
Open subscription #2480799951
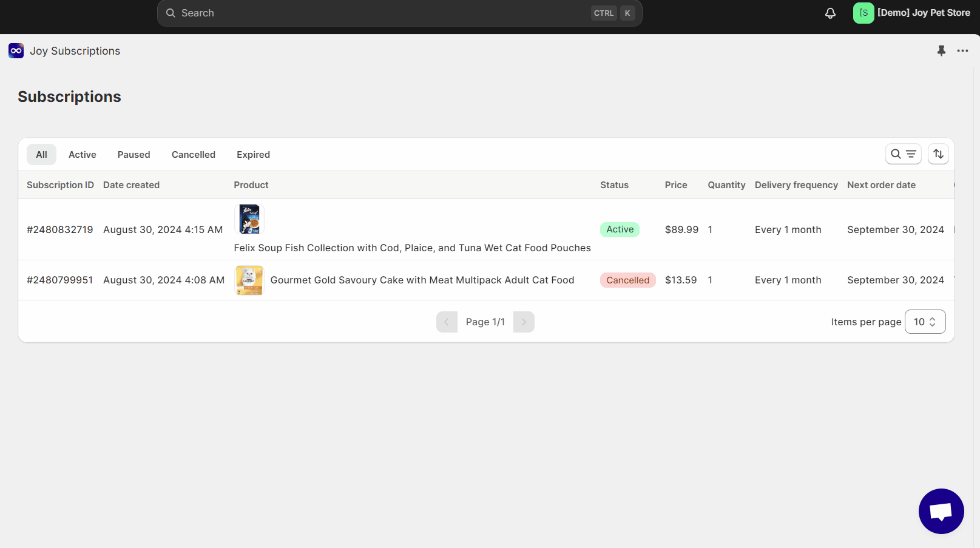[x=60, y=280]
